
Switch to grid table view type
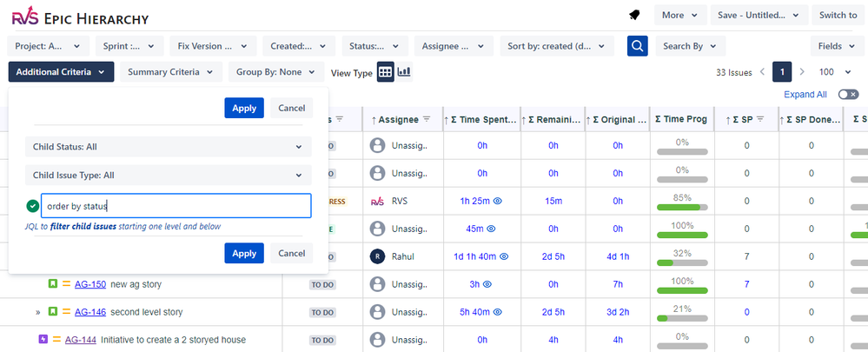tap(385, 72)
